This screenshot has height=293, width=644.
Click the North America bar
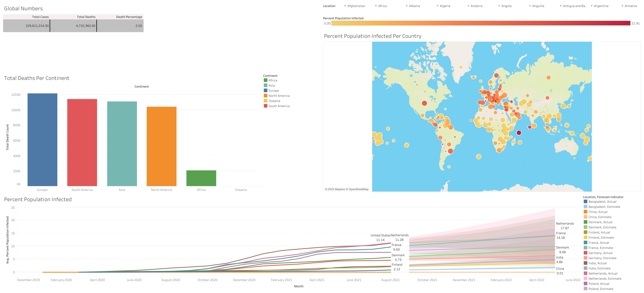(x=161, y=146)
